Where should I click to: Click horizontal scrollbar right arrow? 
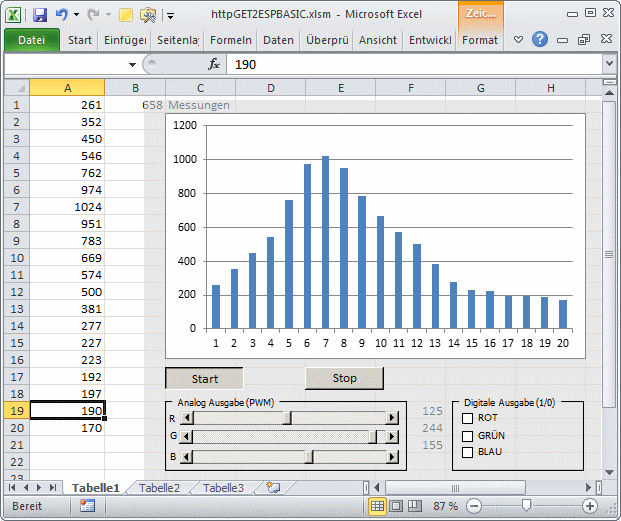[x=588, y=487]
